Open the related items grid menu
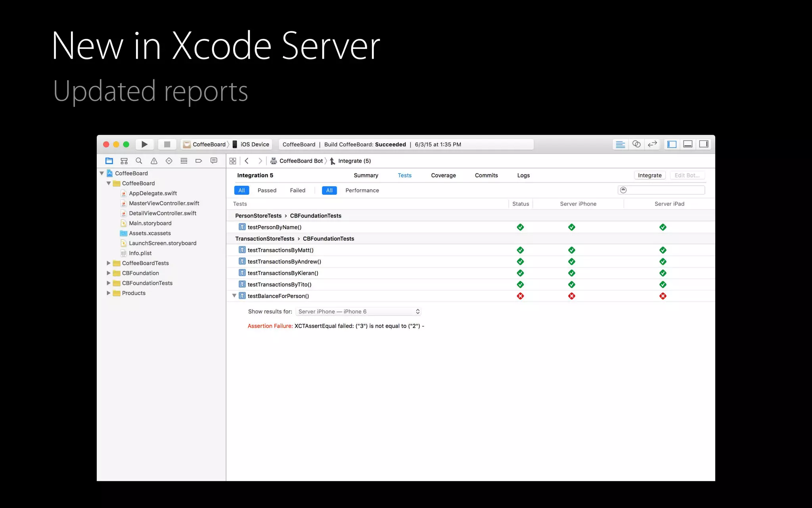Screen dimensions: 812x508 coord(233,161)
